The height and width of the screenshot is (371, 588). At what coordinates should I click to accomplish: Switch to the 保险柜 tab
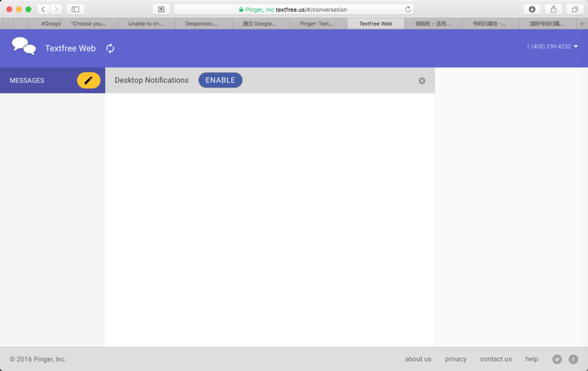[433, 24]
